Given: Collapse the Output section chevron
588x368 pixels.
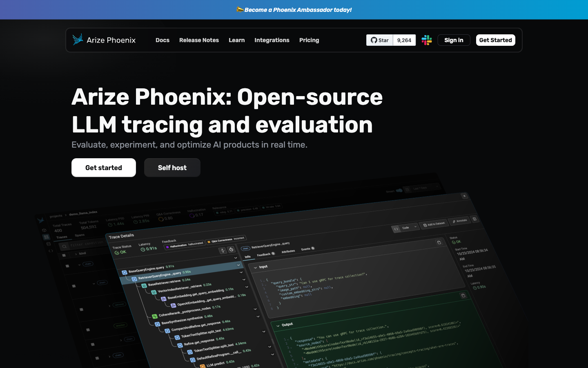Looking at the screenshot, I should pyautogui.click(x=278, y=326).
